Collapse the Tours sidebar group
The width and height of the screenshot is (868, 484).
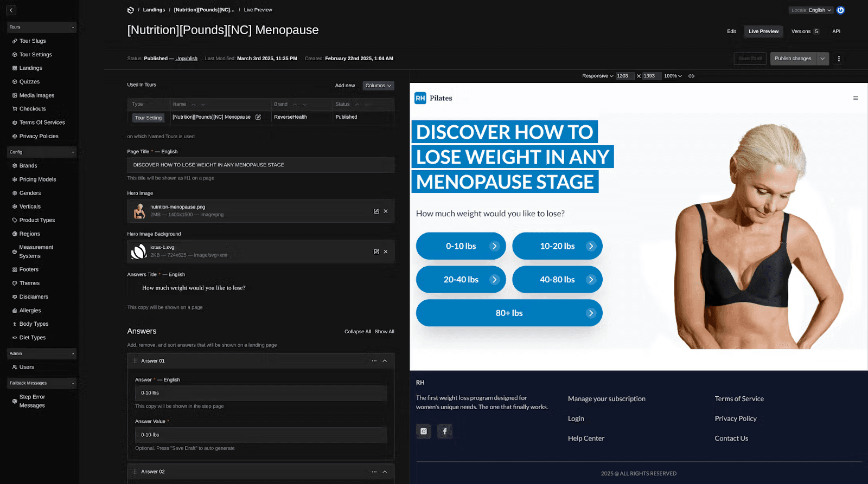[x=73, y=27]
